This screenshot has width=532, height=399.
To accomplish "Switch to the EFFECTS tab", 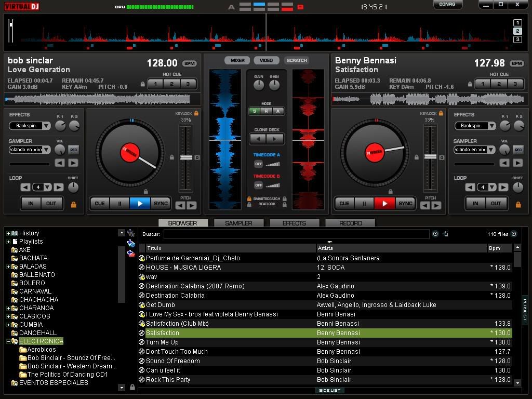I will pyautogui.click(x=294, y=223).
